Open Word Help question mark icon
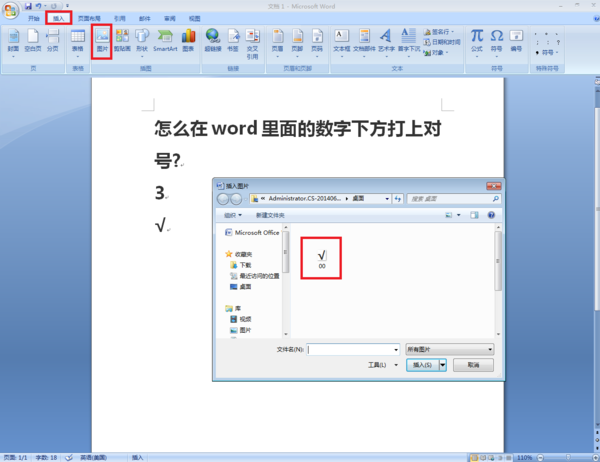Image resolution: width=600 pixels, height=462 pixels. point(596,18)
